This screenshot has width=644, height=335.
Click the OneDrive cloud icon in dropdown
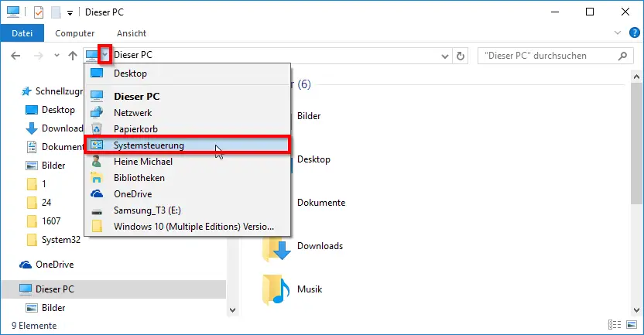pyautogui.click(x=97, y=193)
